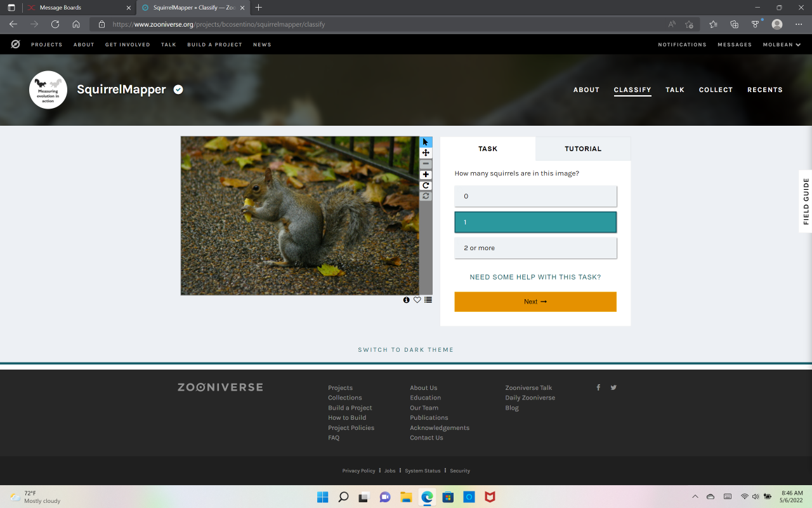
Task: Select the pointer annotate tool
Action: point(426,142)
